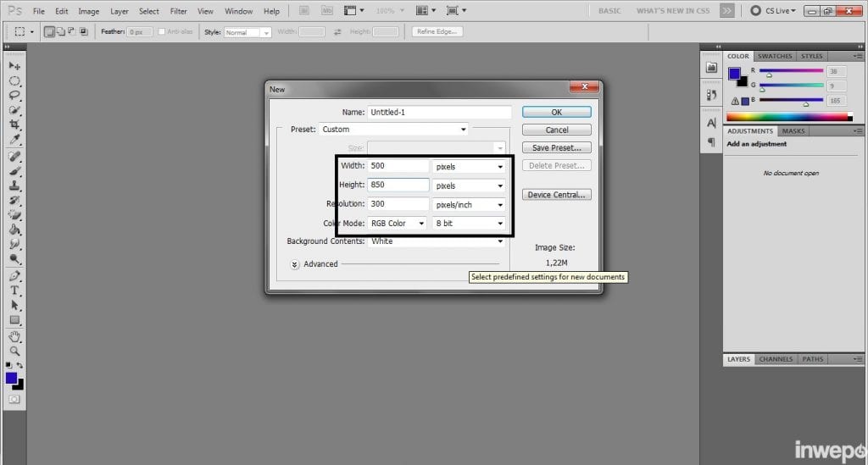The height and width of the screenshot is (465, 868).
Task: Select the Pen tool
Action: click(14, 276)
